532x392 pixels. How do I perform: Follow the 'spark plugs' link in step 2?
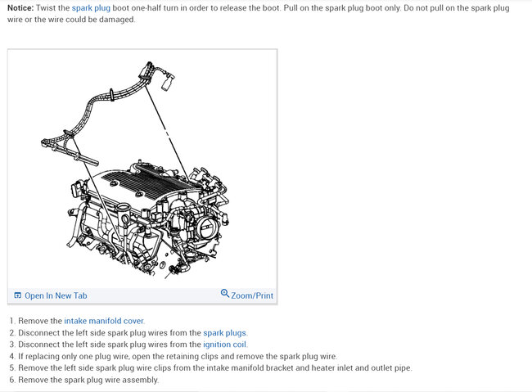225,333
